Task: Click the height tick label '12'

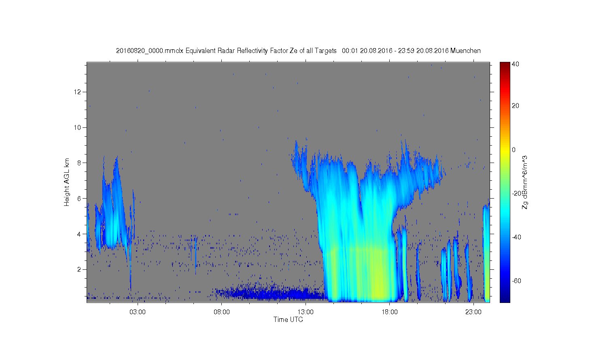Action: click(78, 92)
